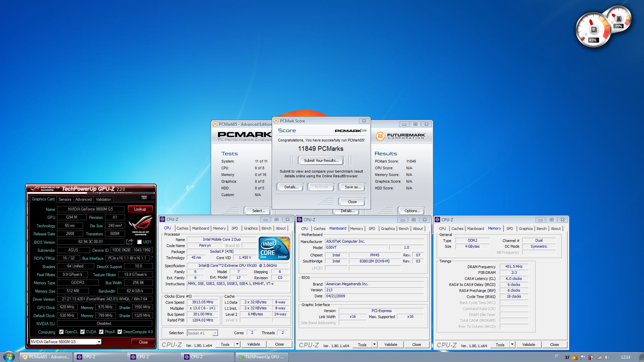Click the orange update tray icon

coord(575,357)
